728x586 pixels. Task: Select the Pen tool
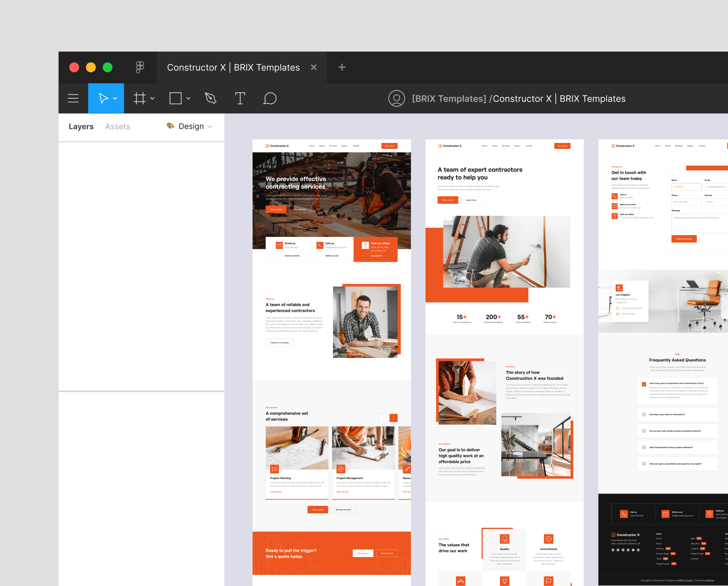[210, 98]
